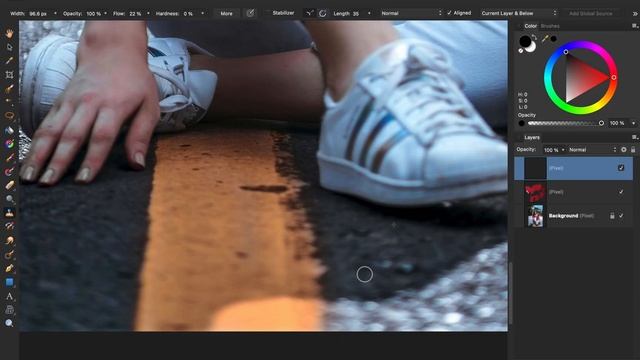Click the eyedropper in the Color panel

(544, 39)
